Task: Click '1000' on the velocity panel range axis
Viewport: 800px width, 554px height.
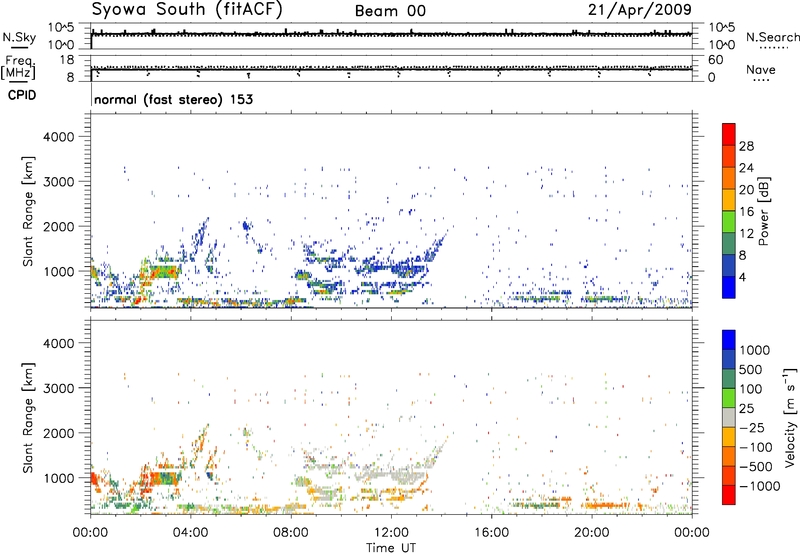Action: [x=59, y=478]
